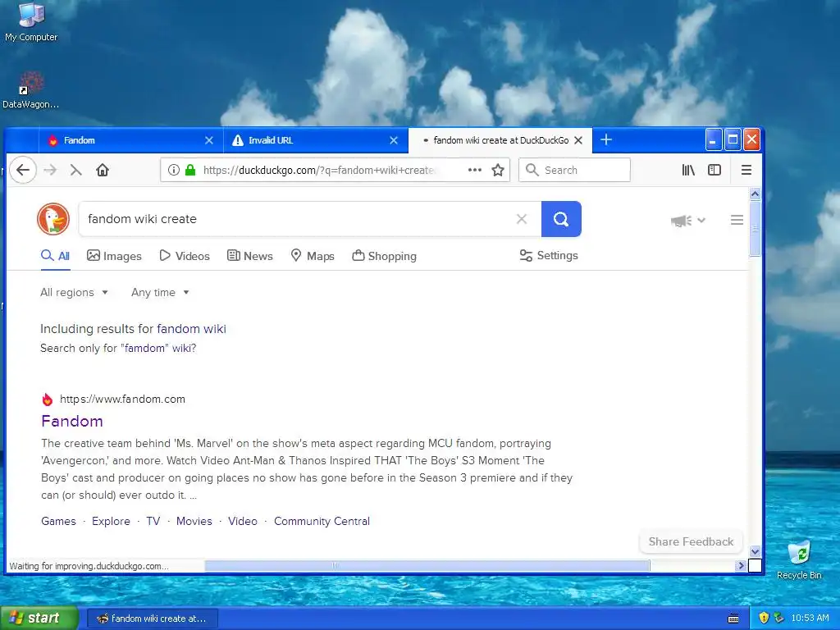Open the Movies sitelink
Image resolution: width=840 pixels, height=630 pixels.
194,521
